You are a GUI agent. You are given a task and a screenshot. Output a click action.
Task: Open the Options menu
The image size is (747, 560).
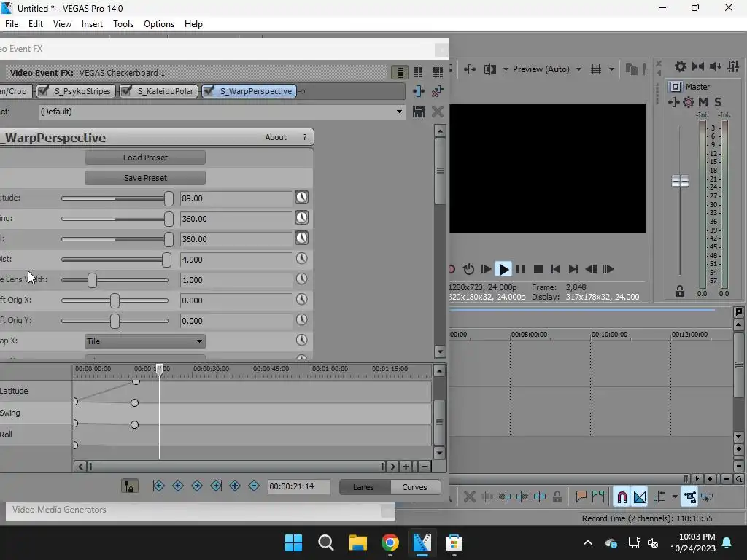click(158, 24)
